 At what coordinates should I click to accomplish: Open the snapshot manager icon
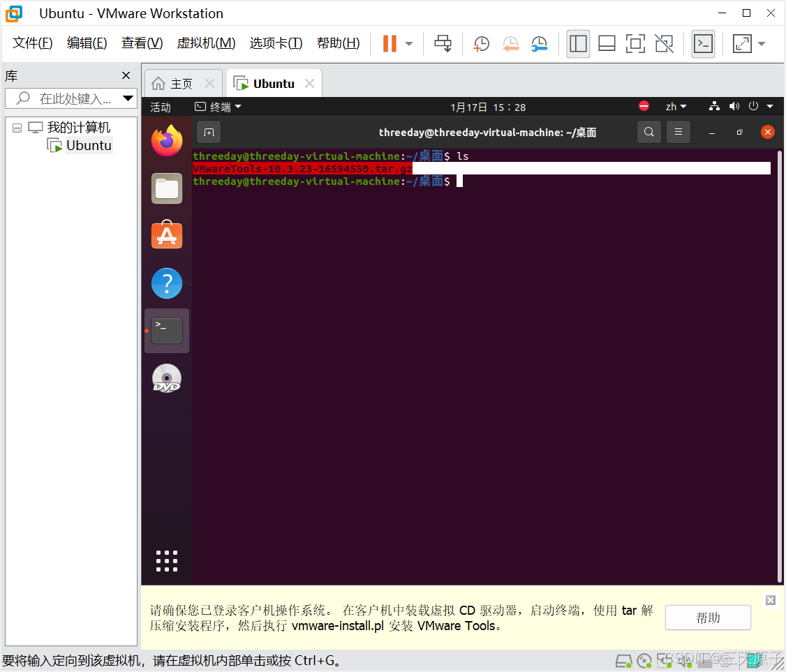(x=538, y=43)
